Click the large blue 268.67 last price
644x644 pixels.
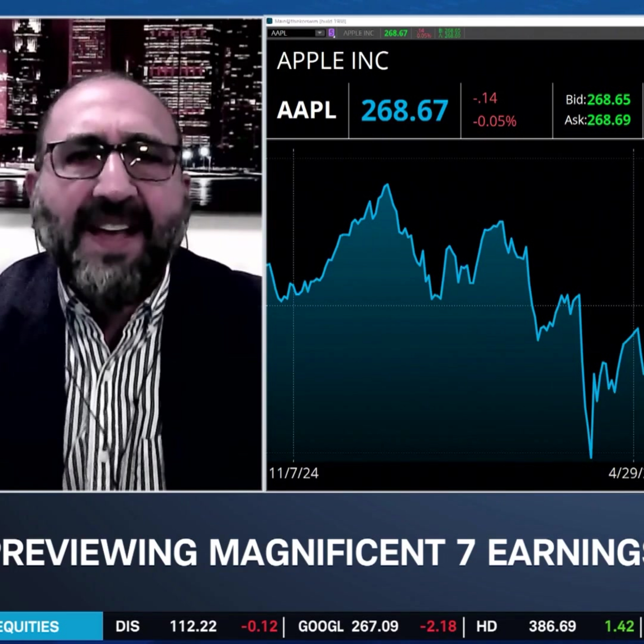click(404, 110)
